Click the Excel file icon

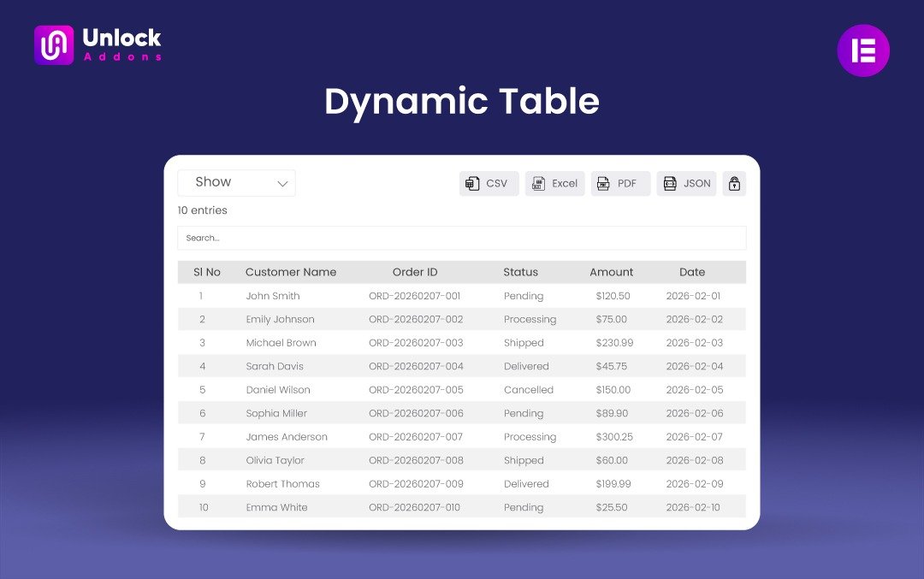538,184
